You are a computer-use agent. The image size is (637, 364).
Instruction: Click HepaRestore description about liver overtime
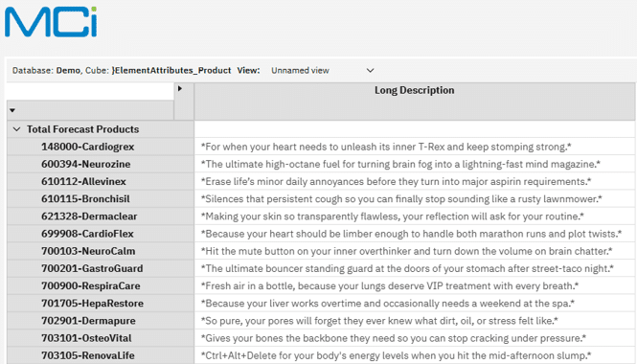[388, 304]
